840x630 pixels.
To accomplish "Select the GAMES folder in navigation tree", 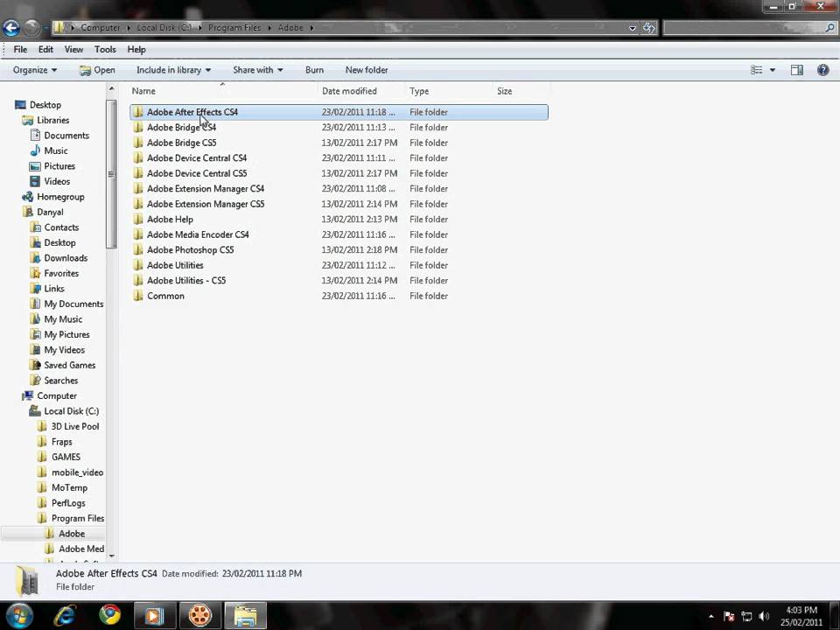I will tap(66, 457).
